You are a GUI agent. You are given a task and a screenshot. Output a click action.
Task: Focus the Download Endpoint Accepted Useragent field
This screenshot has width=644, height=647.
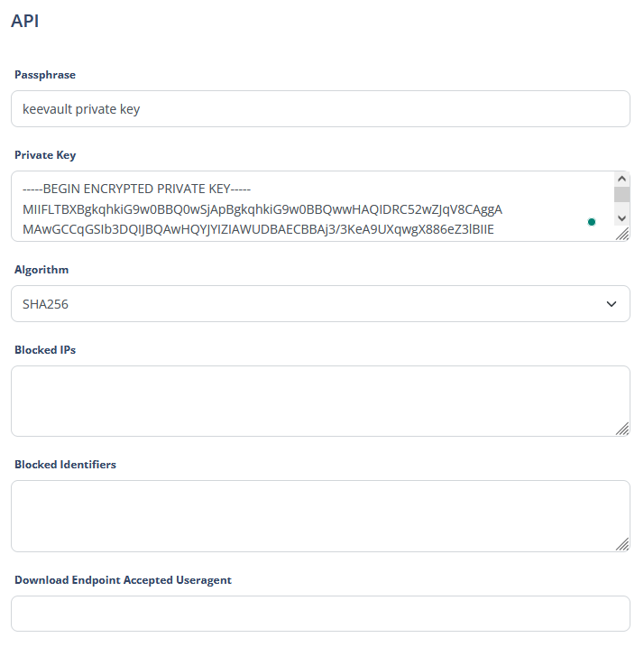pyautogui.click(x=320, y=614)
